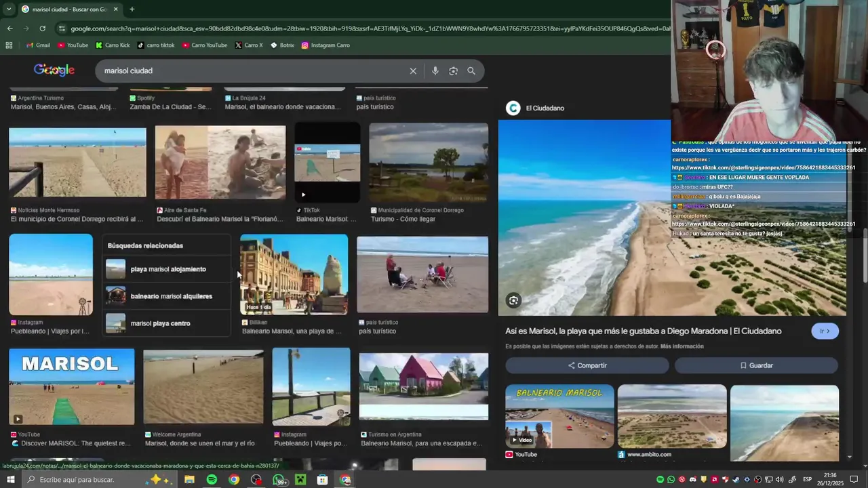Open Spotify from the taskbar
This screenshot has height=488, width=868.
(212, 480)
